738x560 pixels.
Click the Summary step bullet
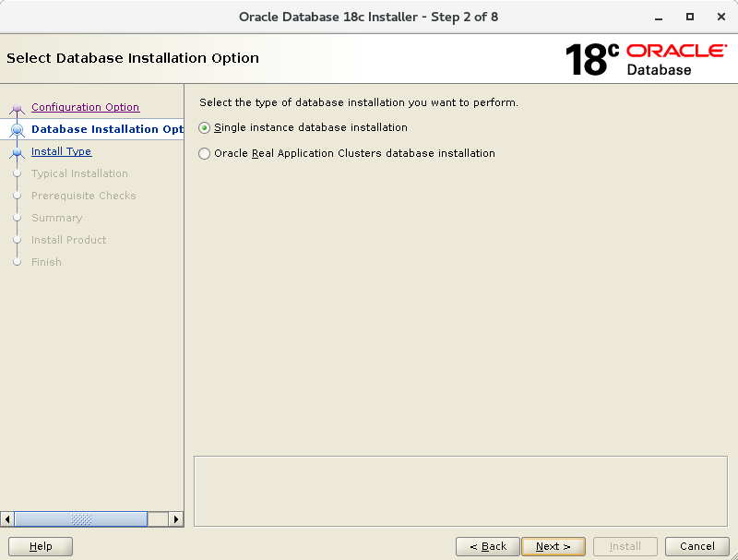[x=17, y=218]
